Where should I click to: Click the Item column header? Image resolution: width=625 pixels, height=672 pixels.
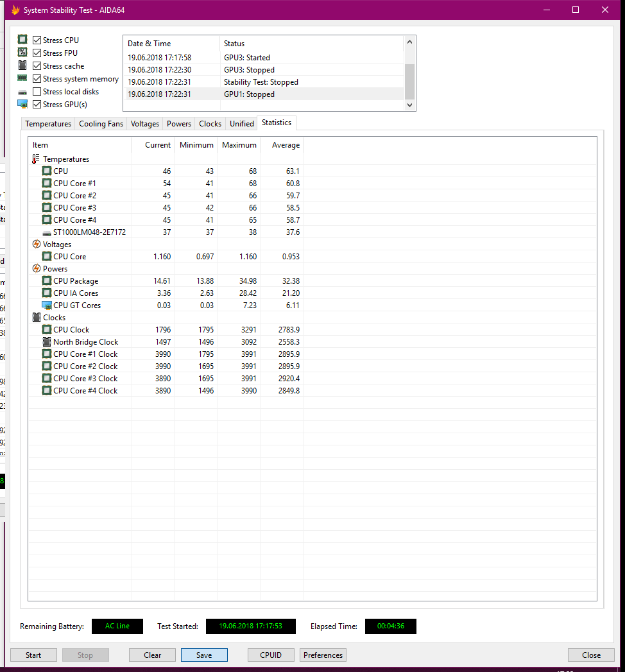point(80,145)
